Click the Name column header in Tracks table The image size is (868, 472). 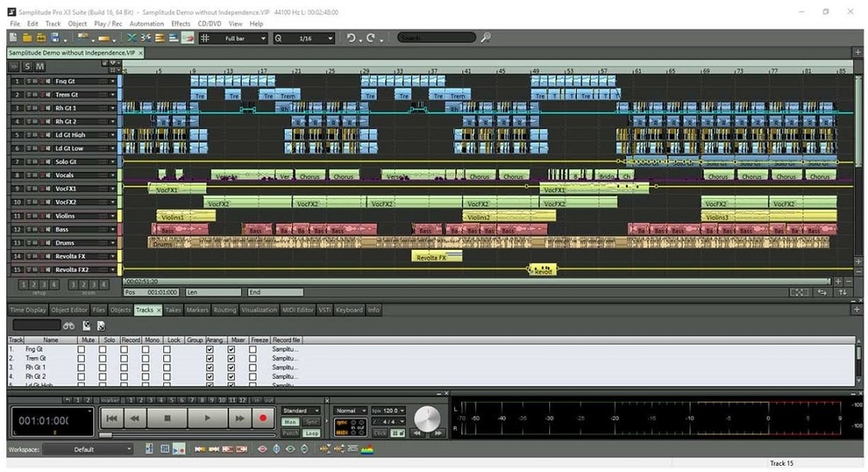[x=50, y=340]
